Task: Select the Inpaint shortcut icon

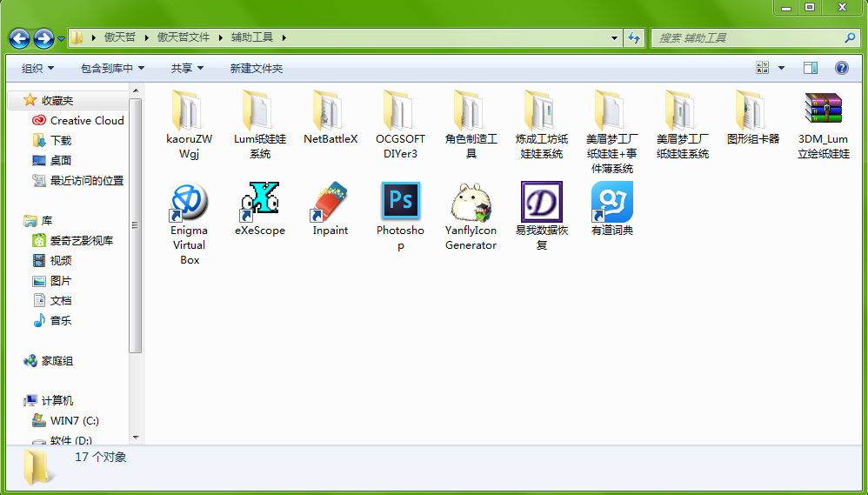Action: point(331,202)
